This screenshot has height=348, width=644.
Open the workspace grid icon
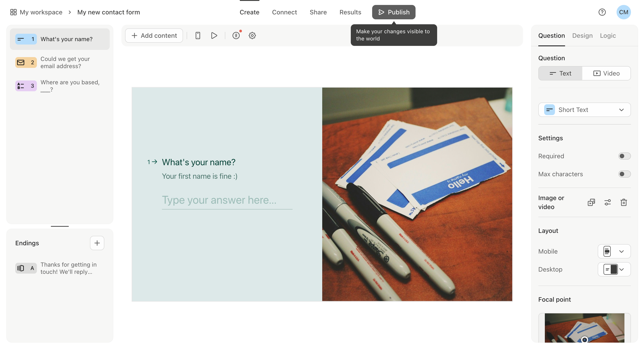click(13, 12)
